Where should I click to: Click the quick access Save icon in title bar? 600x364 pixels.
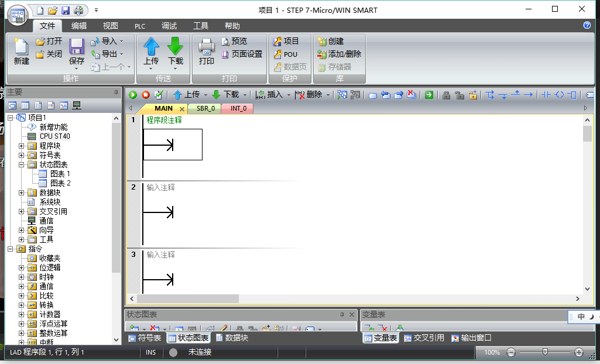[x=66, y=11]
